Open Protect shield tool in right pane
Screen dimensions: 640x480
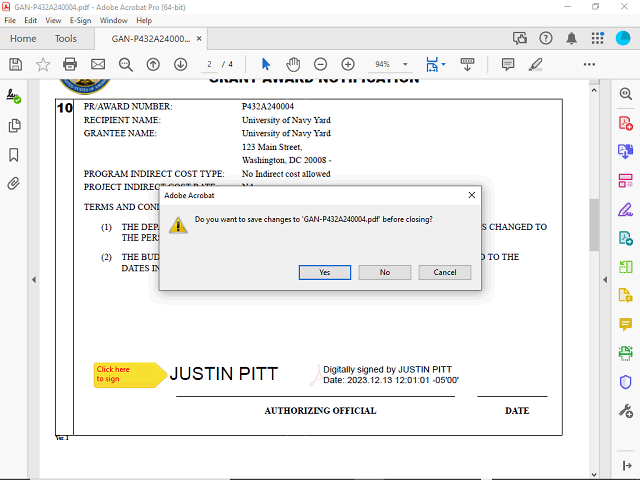click(x=626, y=382)
